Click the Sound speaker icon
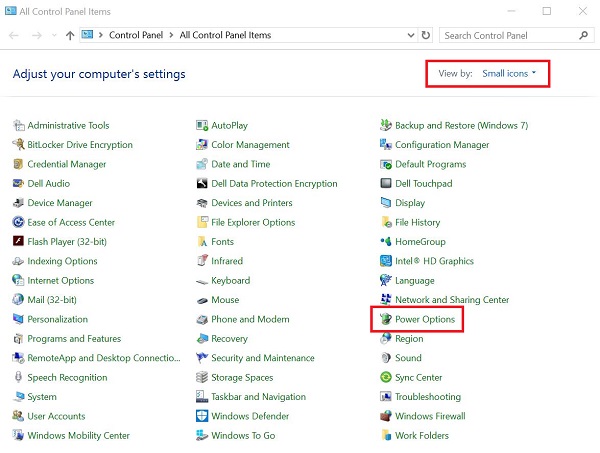 click(385, 359)
